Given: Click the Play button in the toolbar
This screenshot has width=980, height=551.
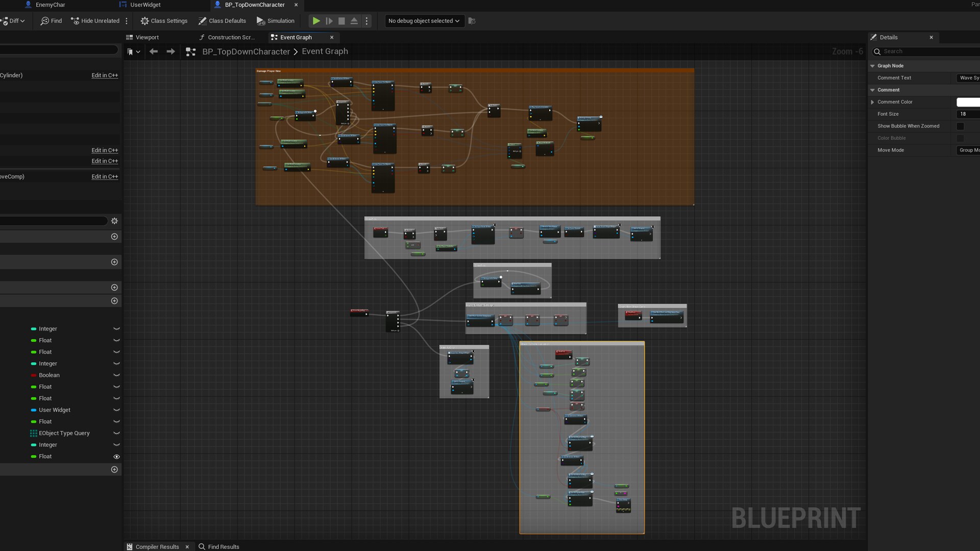Looking at the screenshot, I should coord(316,21).
